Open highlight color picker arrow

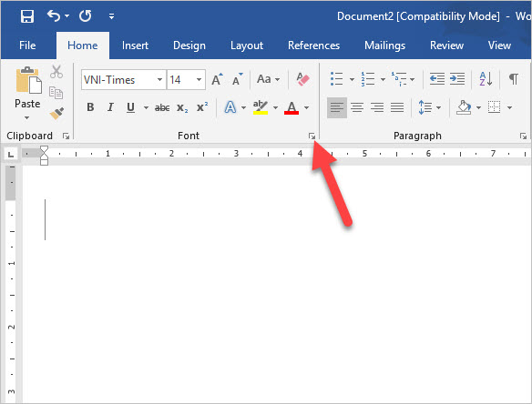point(275,107)
